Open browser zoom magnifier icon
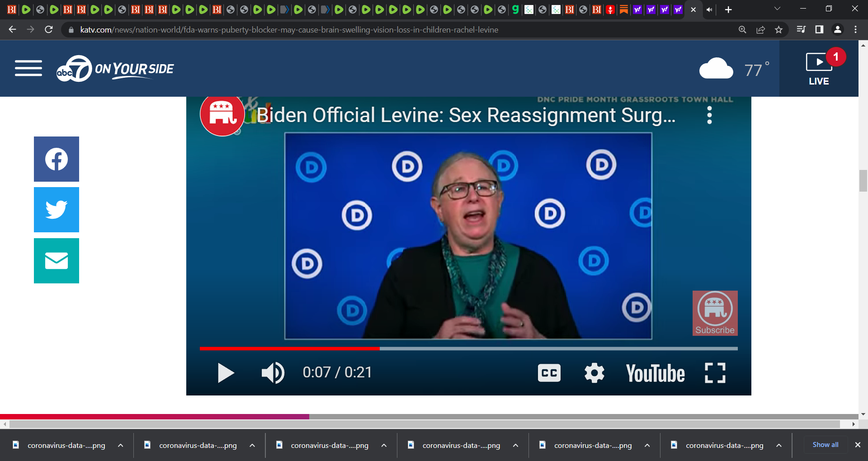 [x=742, y=29]
